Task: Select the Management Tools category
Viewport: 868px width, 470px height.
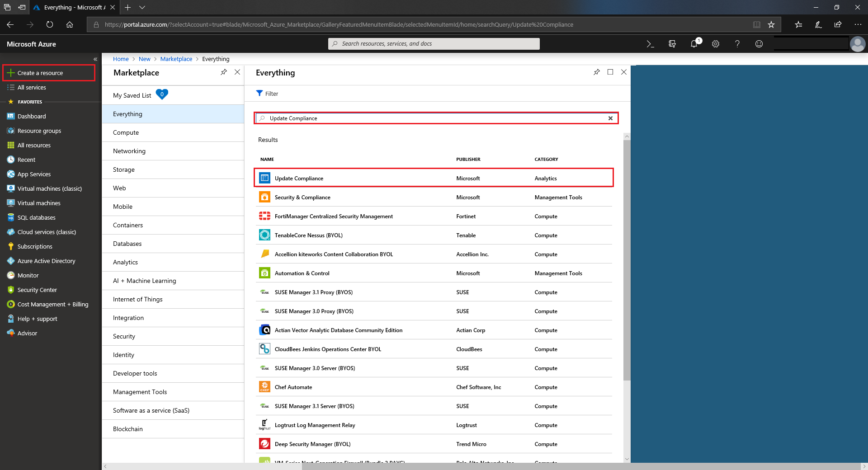Action: coord(173,392)
